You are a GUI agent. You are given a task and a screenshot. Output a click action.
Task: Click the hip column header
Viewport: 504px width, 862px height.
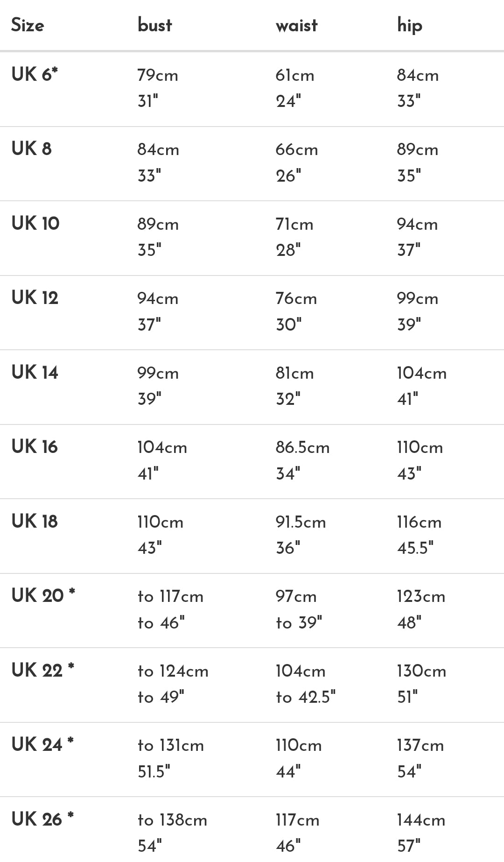409,25
